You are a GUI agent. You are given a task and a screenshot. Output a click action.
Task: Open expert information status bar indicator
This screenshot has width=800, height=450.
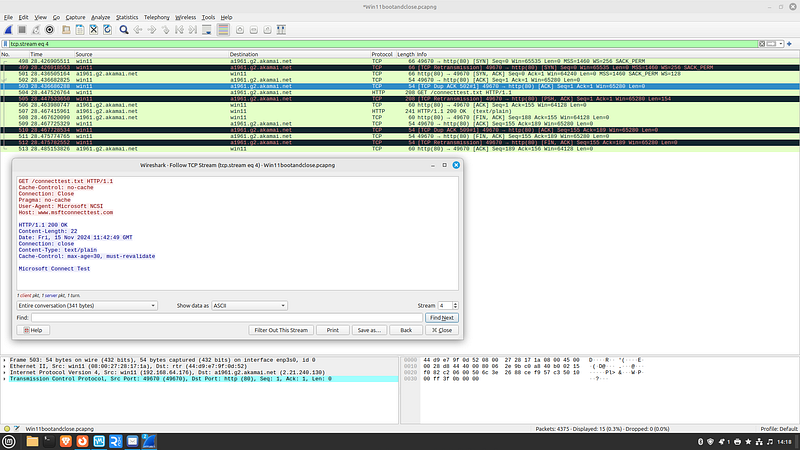(x=7, y=429)
